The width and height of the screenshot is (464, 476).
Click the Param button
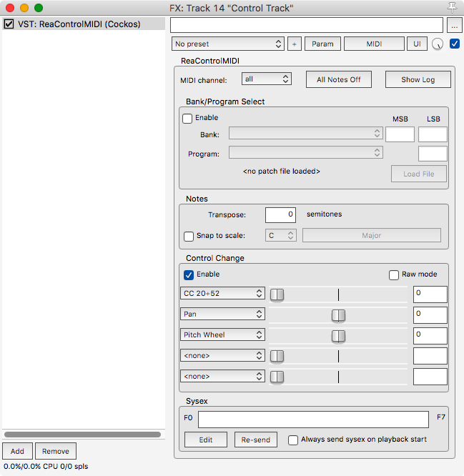point(322,44)
